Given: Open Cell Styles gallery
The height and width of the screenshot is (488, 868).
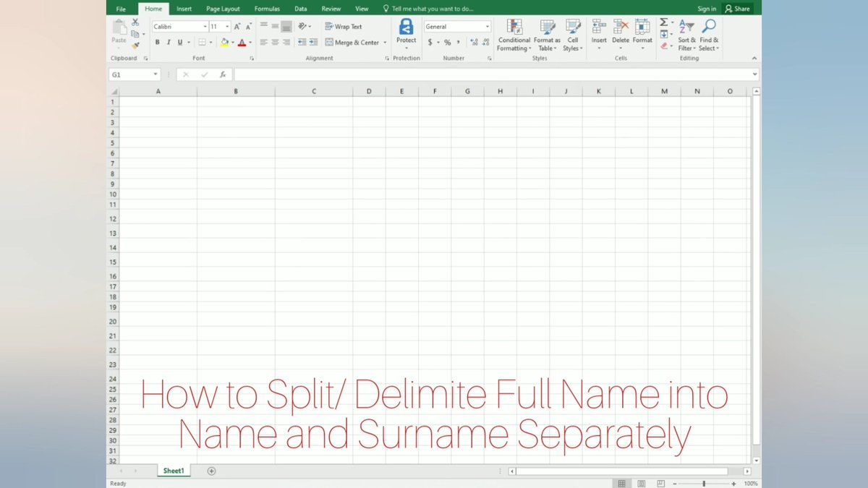Looking at the screenshot, I should (x=572, y=35).
